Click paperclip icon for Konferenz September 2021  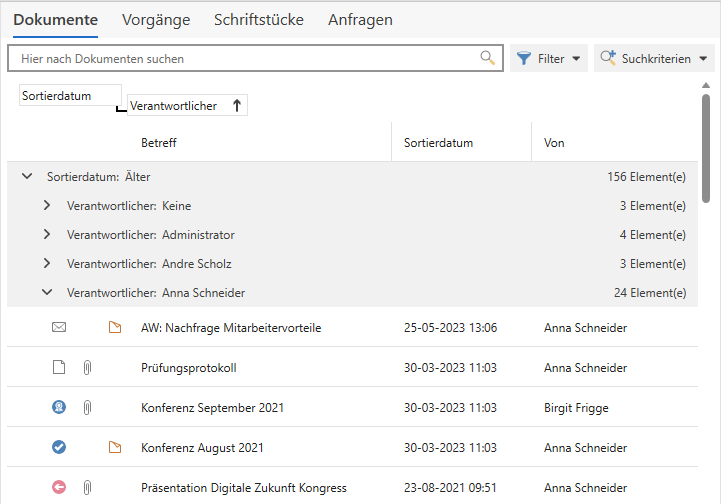87,407
